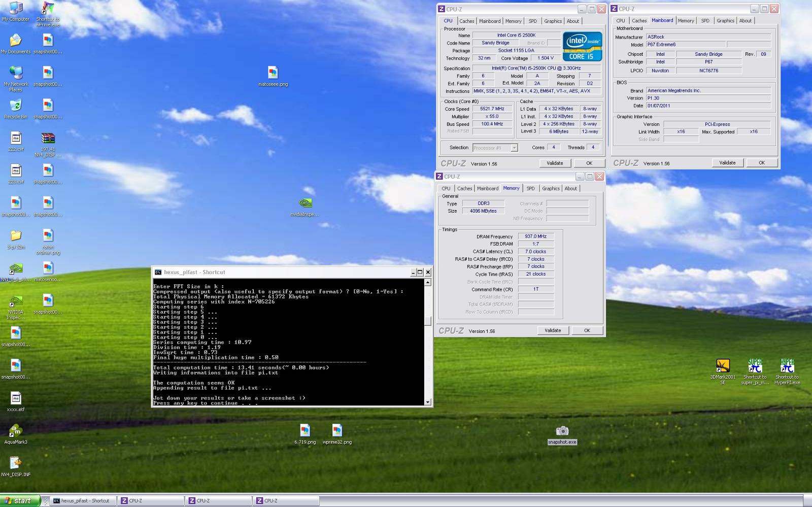Screen dimensions: 812x507
Task: Open Memory tab in CPU-Z motherboard window
Action: pos(686,20)
